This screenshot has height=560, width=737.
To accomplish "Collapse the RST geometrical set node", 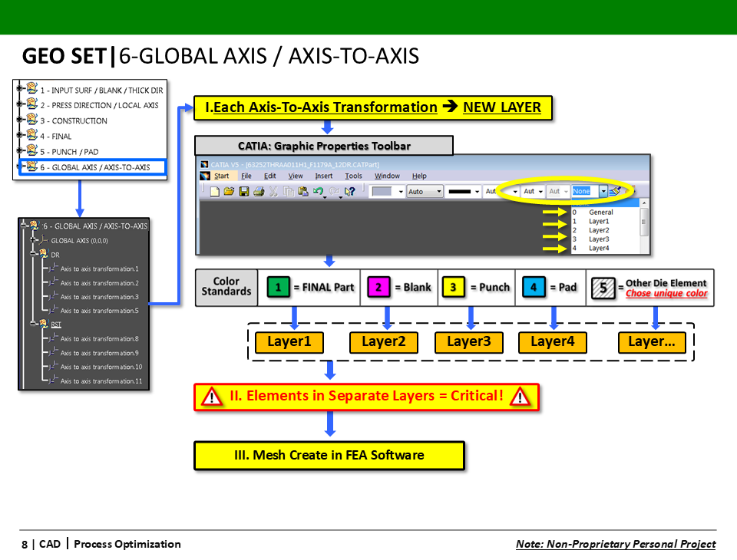I will pyautogui.click(x=33, y=323).
